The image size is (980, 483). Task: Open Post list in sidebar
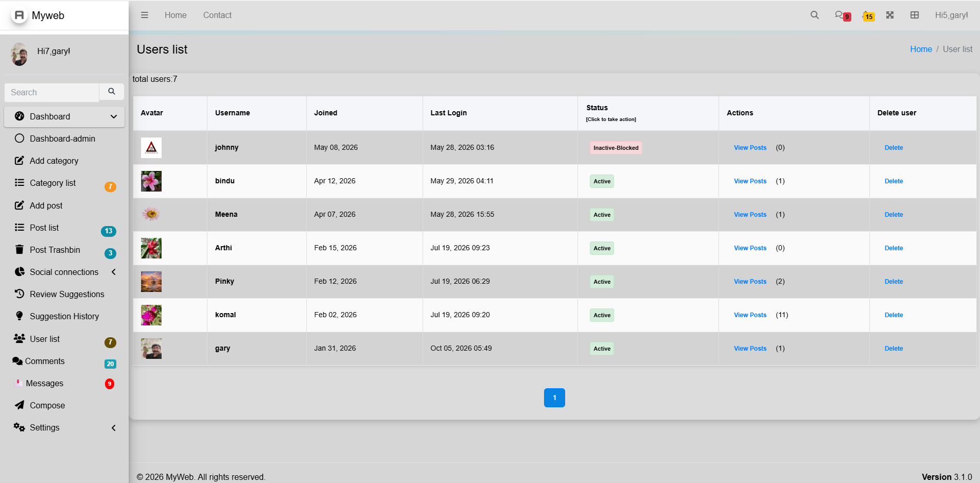[x=64, y=228]
